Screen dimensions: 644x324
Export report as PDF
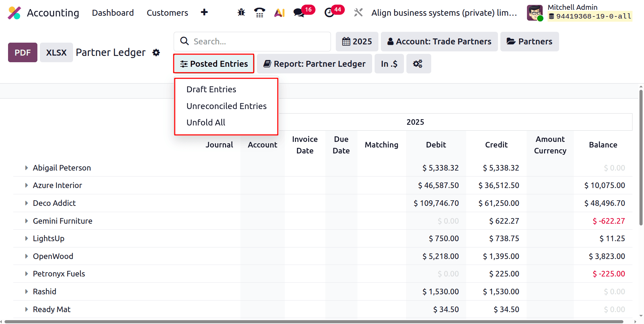23,52
